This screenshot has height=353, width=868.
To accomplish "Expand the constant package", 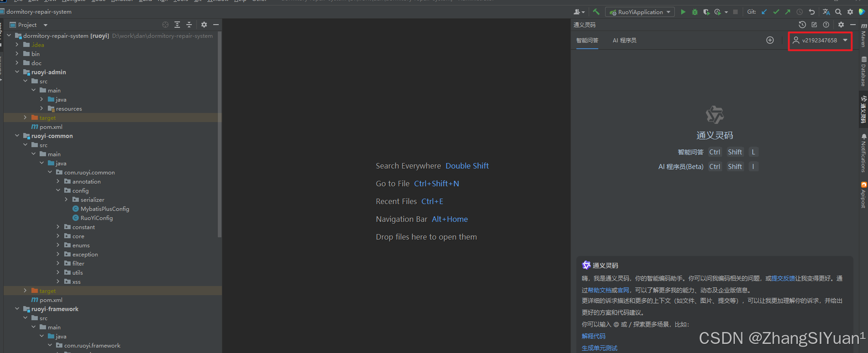I will tap(58, 227).
